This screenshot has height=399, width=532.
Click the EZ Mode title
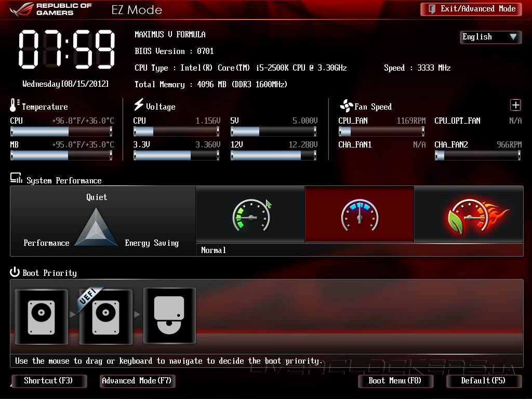[x=137, y=10]
